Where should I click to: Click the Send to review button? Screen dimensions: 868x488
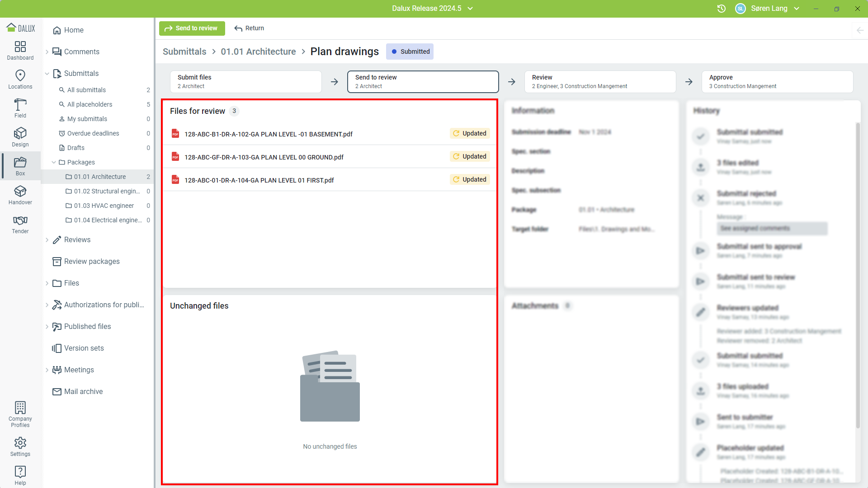pos(192,28)
